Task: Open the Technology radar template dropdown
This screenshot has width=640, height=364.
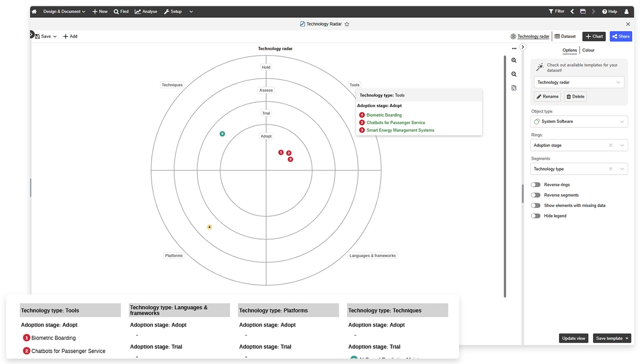Action: 579,82
